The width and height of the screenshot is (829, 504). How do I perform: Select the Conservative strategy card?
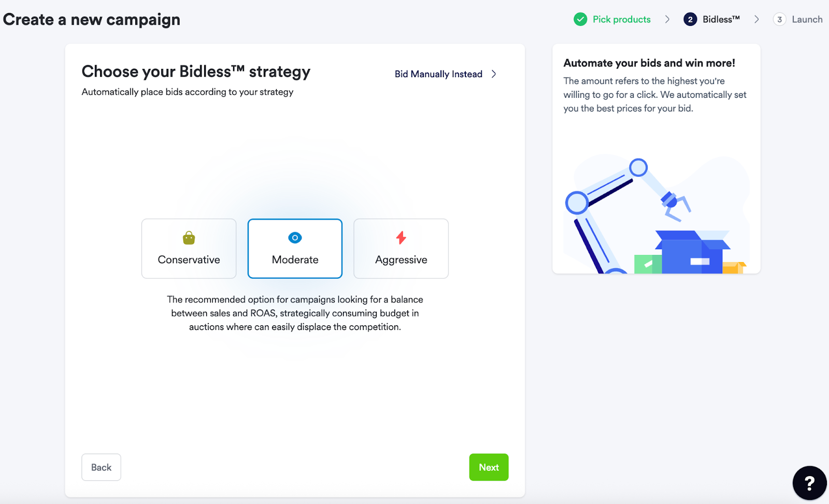(189, 249)
